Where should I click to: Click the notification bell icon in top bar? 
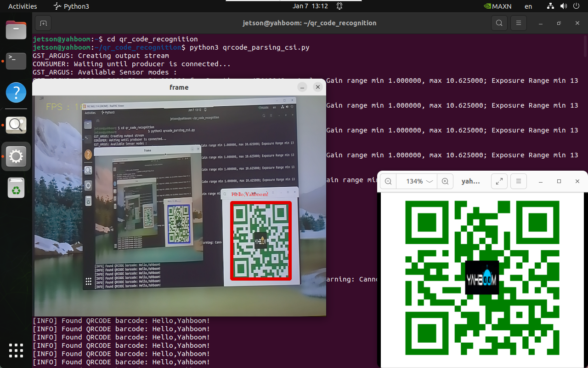pyautogui.click(x=339, y=6)
